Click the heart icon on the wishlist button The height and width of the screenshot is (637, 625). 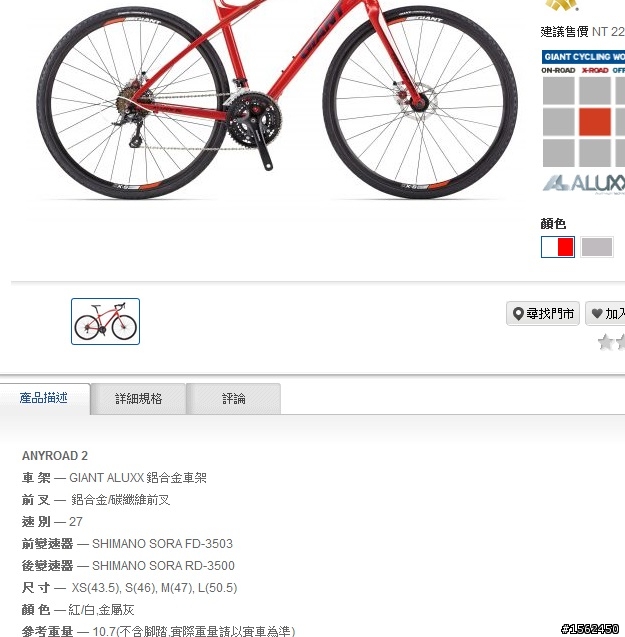597,314
